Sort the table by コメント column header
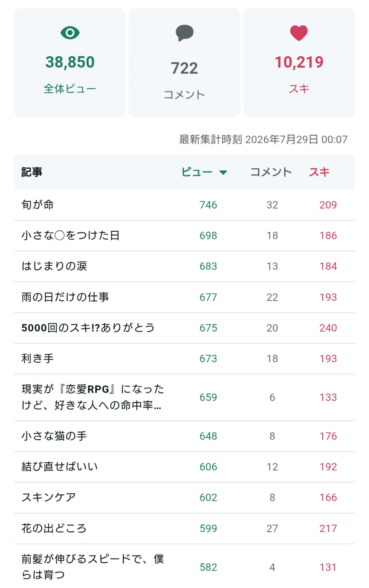 271,172
